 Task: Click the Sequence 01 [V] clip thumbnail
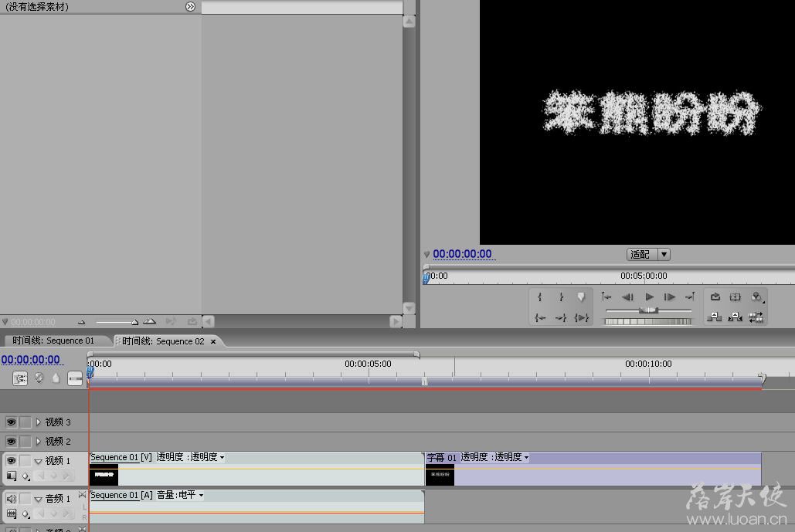[104, 475]
